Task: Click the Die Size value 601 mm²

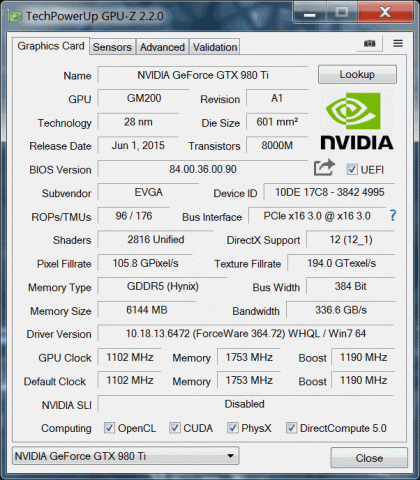Action: (277, 122)
